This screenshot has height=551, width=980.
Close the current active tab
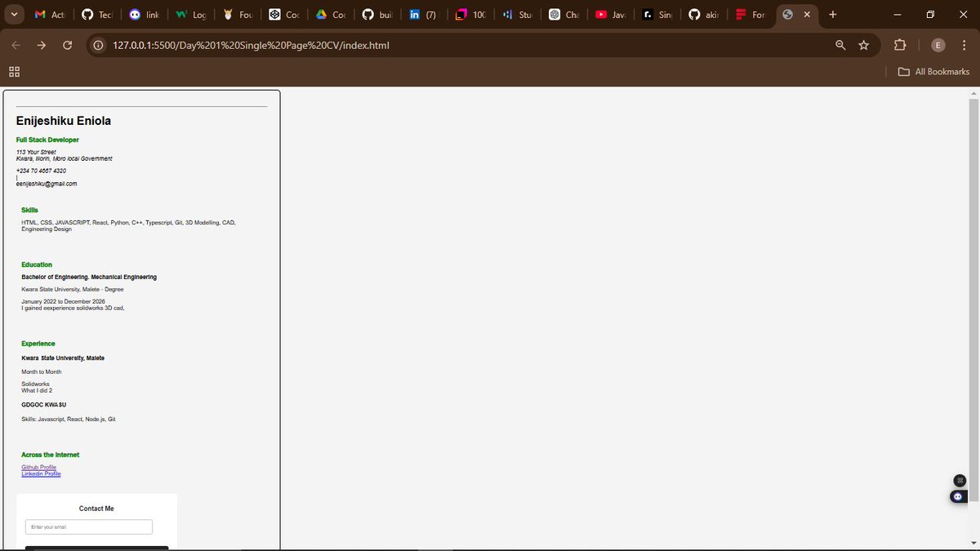point(808,15)
